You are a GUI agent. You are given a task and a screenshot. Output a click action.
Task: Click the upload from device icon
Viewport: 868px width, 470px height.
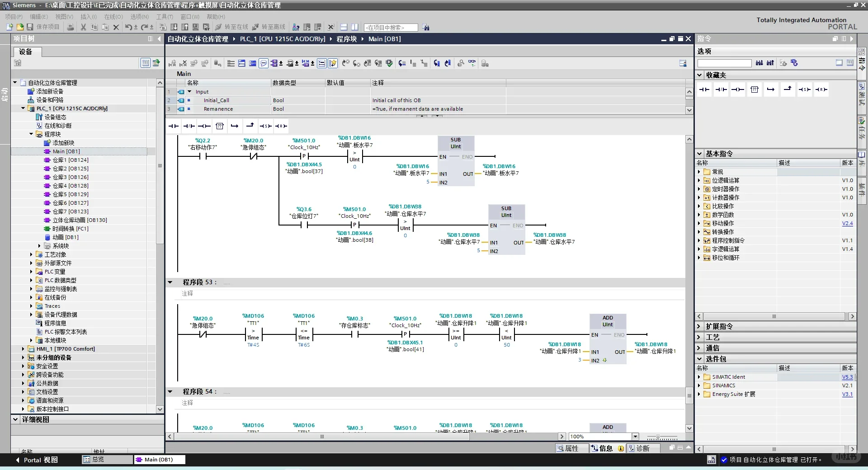[185, 27]
